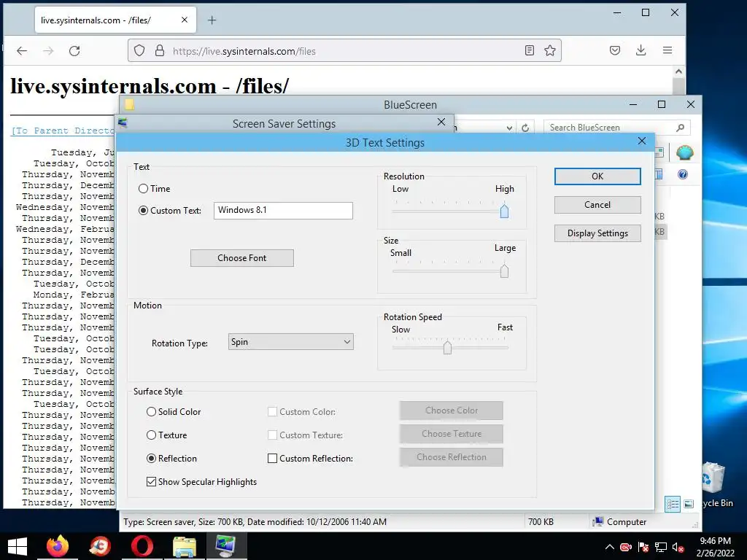The width and height of the screenshot is (747, 560).
Task: Switch BlueScreen window to details view
Action: click(x=673, y=504)
